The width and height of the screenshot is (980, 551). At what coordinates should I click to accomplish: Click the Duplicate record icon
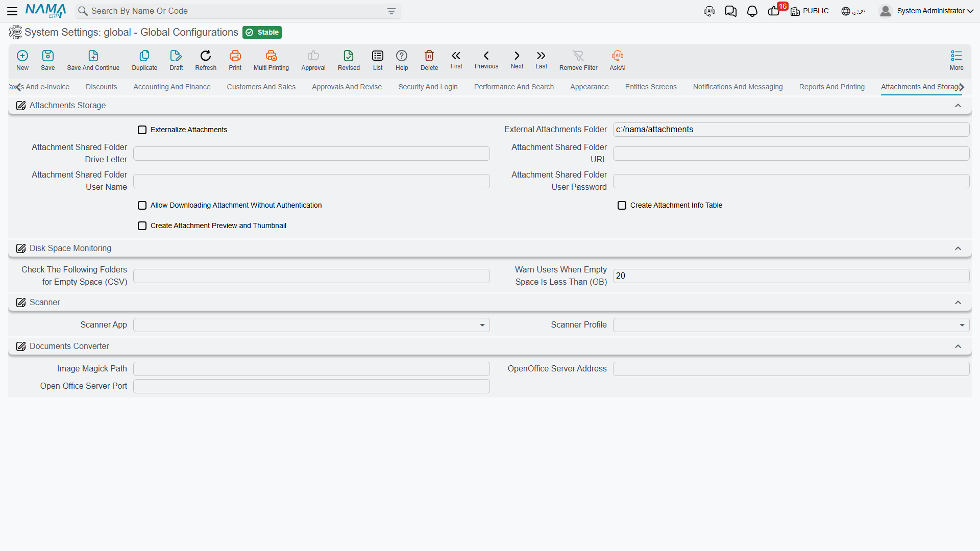tap(144, 56)
